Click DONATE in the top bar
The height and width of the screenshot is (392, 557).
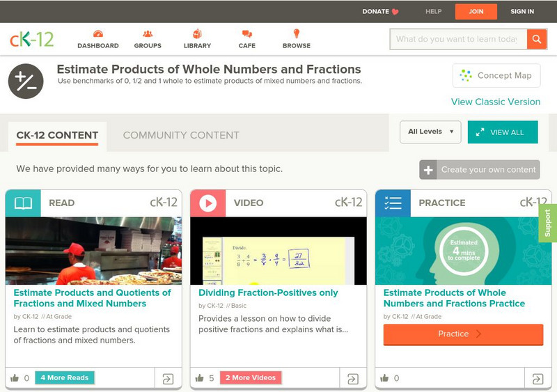(375, 12)
